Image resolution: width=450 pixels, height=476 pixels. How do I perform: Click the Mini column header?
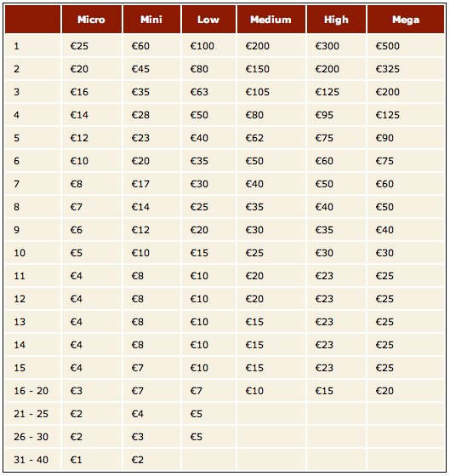151,20
